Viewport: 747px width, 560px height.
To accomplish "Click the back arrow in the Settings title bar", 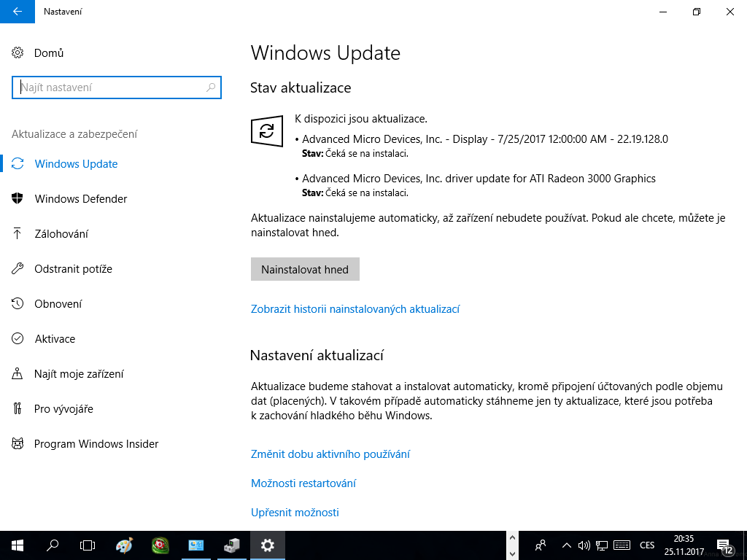I will [18, 12].
